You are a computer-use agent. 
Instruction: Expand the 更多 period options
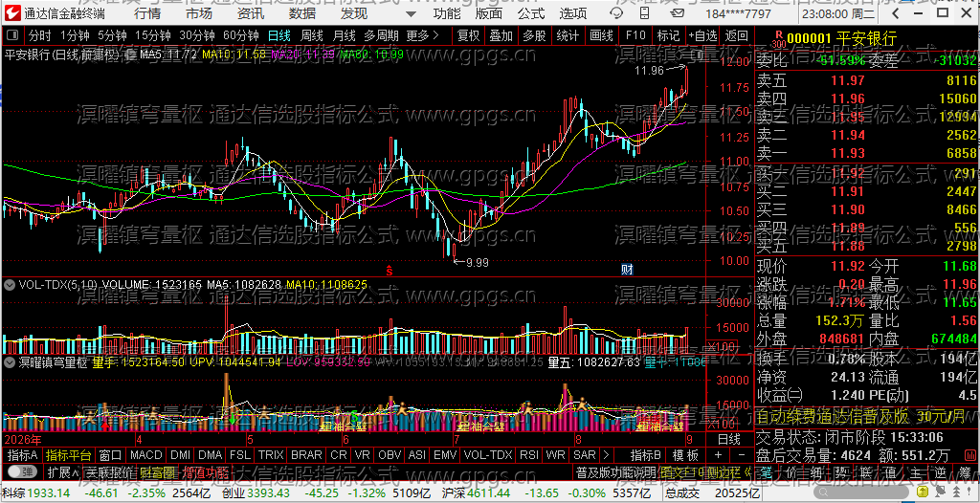(x=422, y=35)
